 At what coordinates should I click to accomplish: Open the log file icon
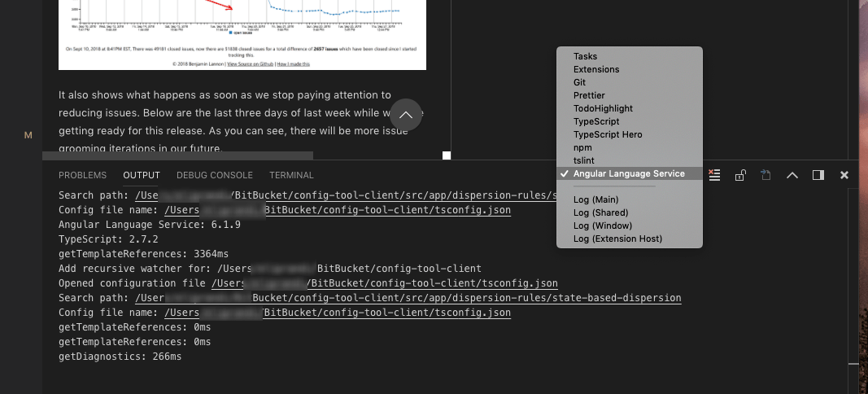(765, 175)
